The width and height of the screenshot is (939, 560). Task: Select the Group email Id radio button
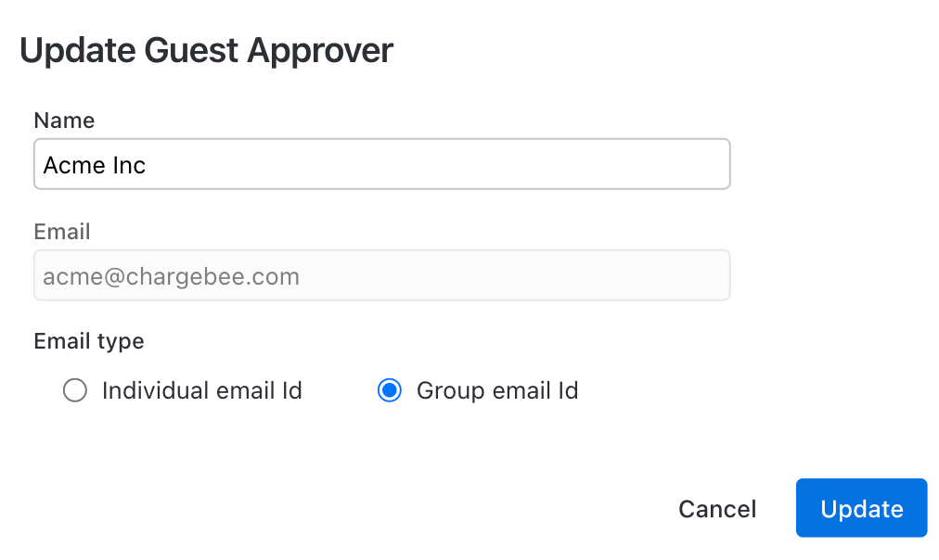[390, 390]
